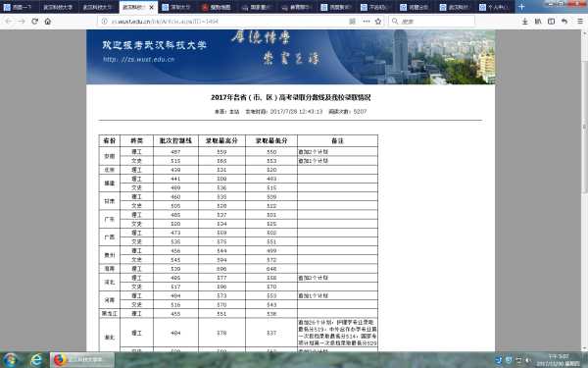Go to the Firefox home page
The image size is (588, 368).
pyautogui.click(x=48, y=22)
